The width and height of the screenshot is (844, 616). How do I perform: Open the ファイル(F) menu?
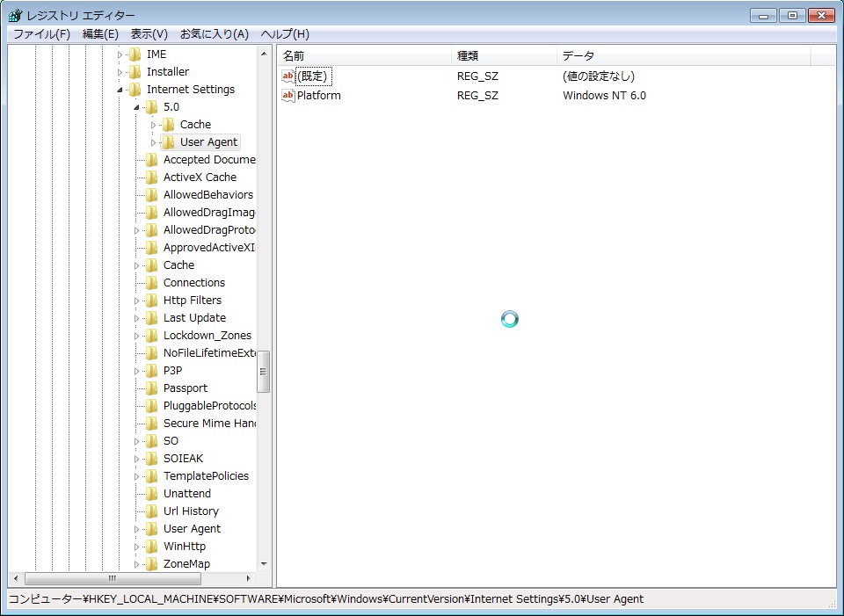(41, 34)
